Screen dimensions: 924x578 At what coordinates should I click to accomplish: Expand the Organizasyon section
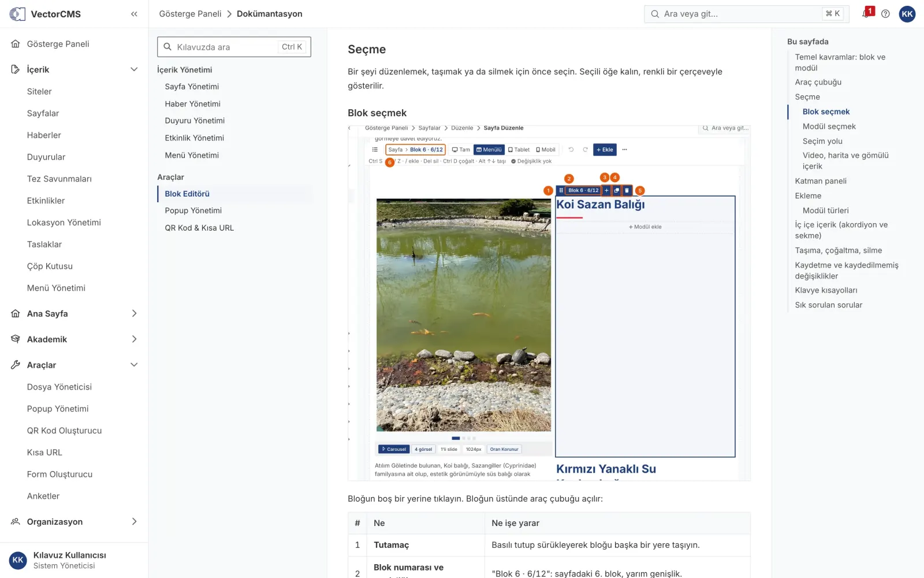[134, 521]
